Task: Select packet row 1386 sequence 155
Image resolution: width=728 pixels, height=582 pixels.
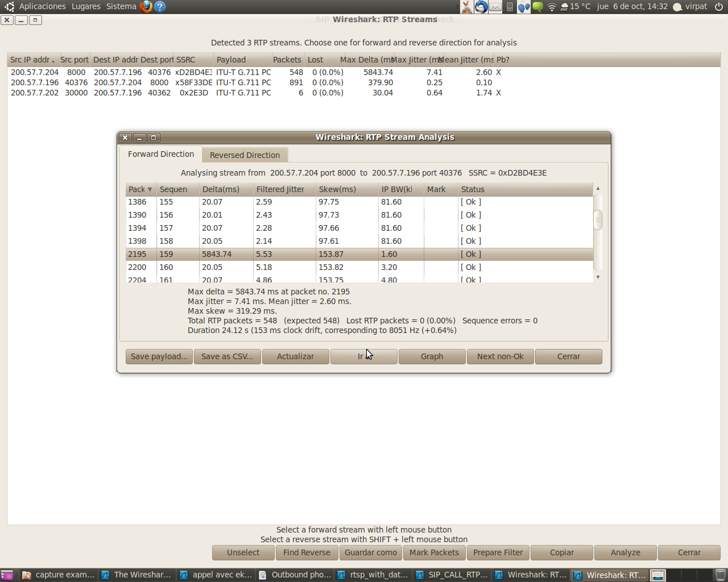Action: tap(359, 202)
